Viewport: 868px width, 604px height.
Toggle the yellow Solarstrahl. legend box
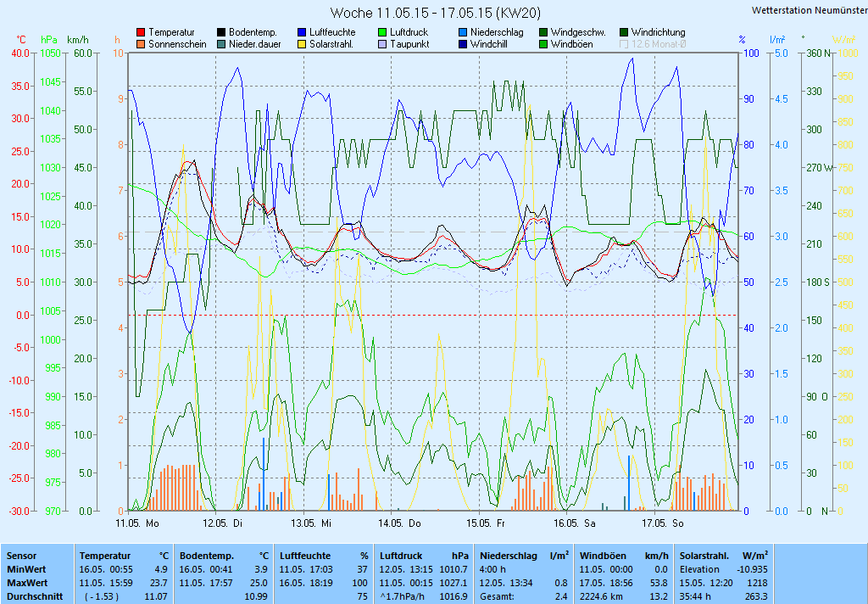click(x=302, y=44)
